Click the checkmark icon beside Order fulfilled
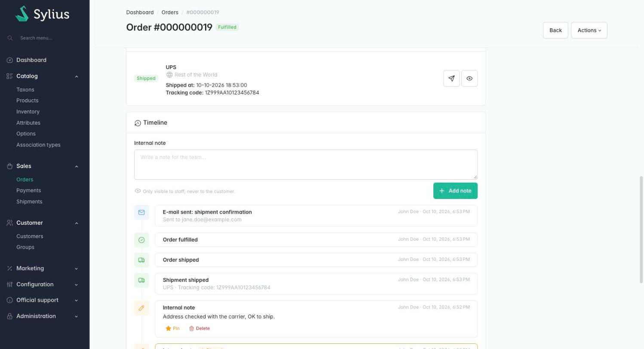This screenshot has width=644, height=349. click(x=141, y=240)
